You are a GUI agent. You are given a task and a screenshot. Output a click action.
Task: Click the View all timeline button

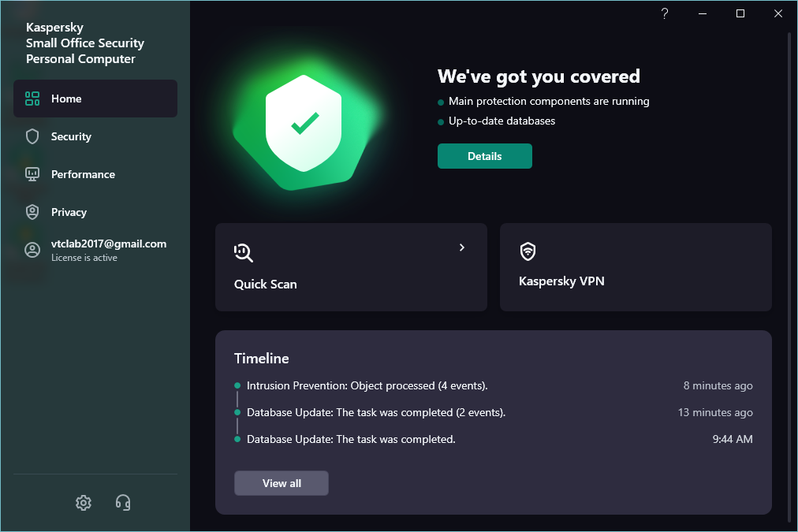282,483
